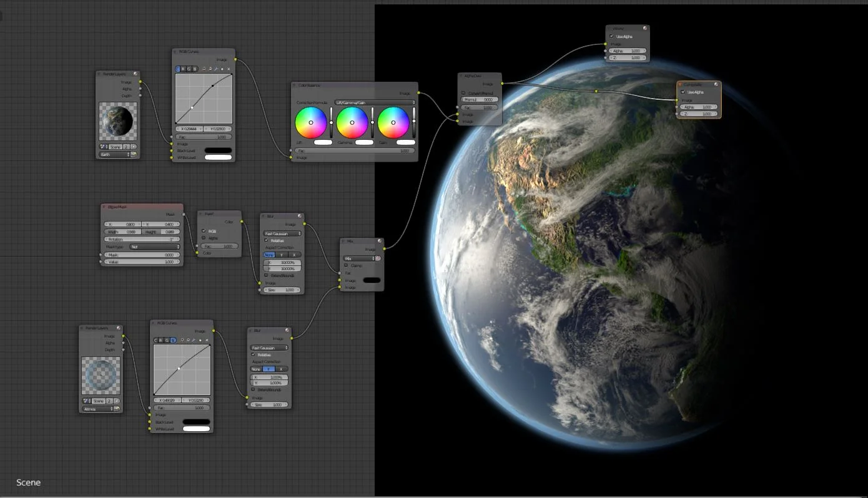The image size is (868, 498).
Task: Select the B channel on top RGB Curves
Action: pyautogui.click(x=195, y=69)
